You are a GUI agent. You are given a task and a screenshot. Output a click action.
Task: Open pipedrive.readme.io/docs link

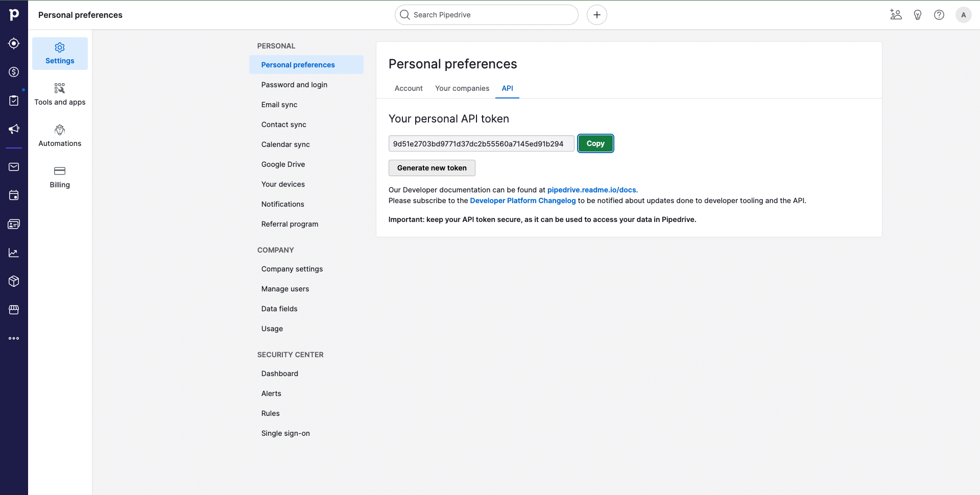coord(591,190)
